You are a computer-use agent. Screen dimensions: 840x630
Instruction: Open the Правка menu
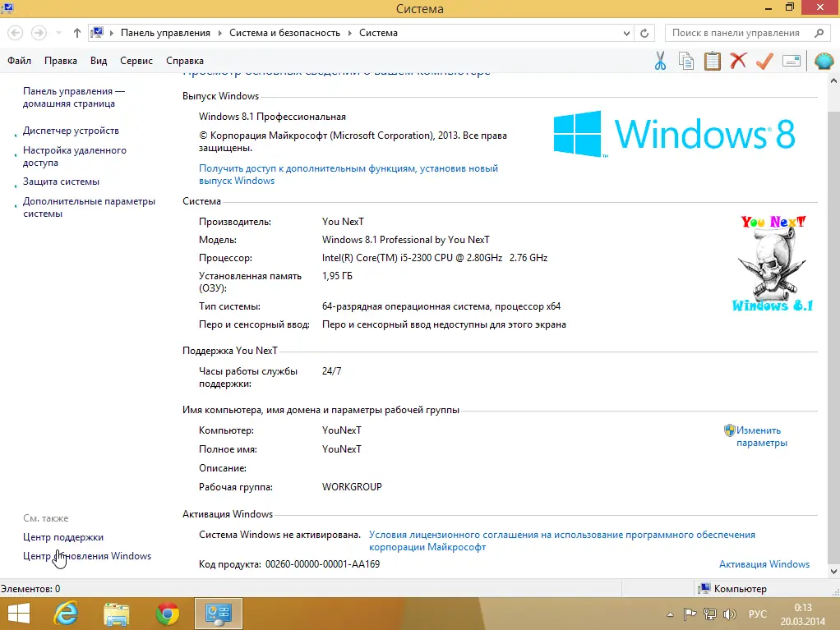click(61, 61)
